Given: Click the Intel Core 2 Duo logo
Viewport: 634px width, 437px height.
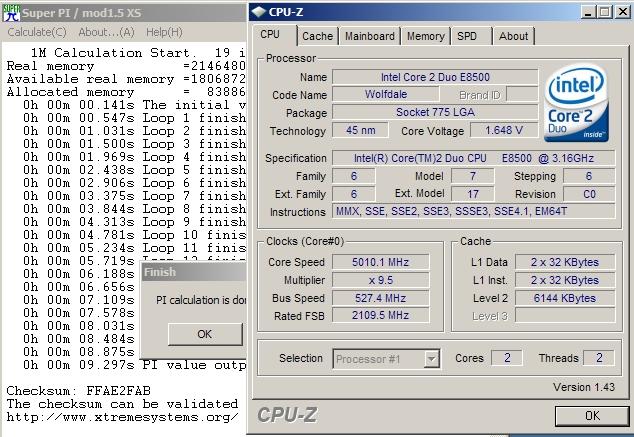Looking at the screenshot, I should click(576, 103).
